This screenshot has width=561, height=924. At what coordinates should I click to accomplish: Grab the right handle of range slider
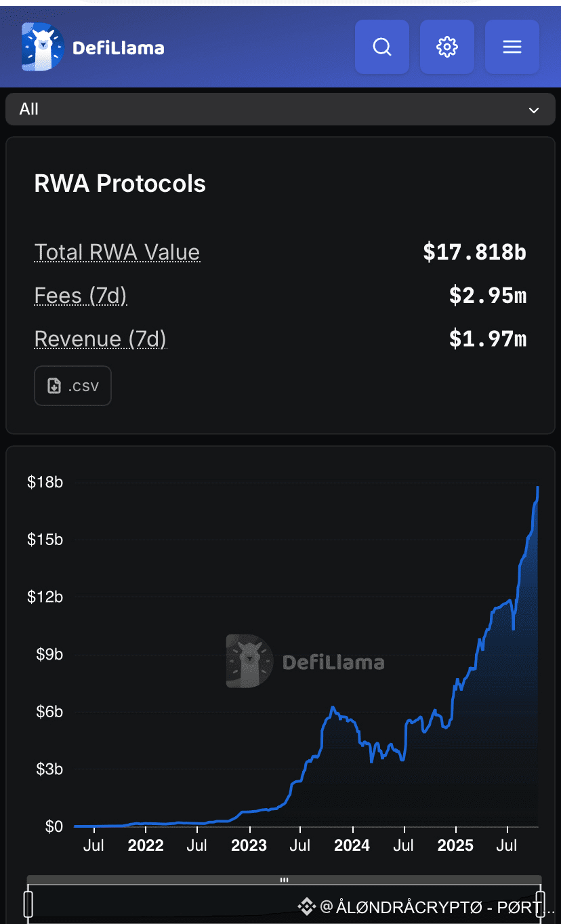(x=540, y=904)
